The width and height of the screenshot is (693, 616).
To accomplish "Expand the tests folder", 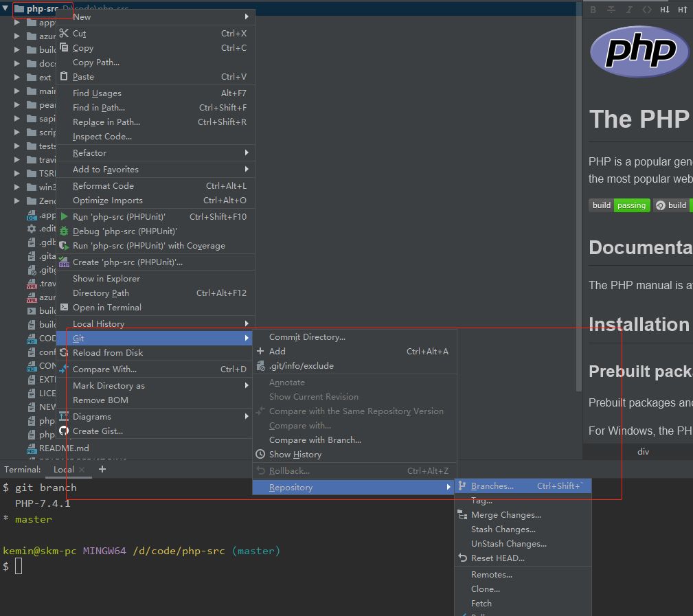I will tap(16, 146).
